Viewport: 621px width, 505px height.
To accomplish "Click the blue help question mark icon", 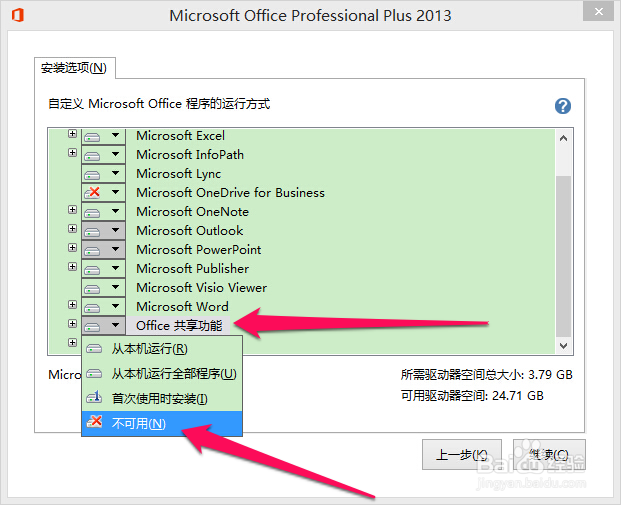I will point(562,106).
